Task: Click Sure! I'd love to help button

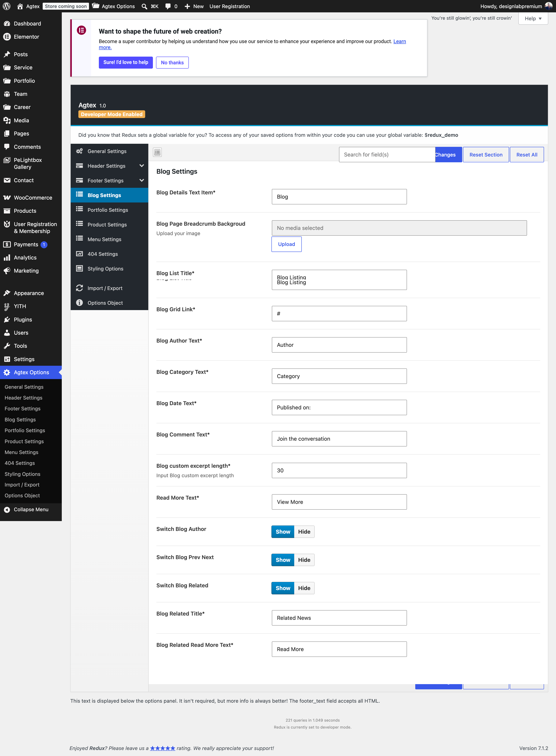Action: pos(126,63)
